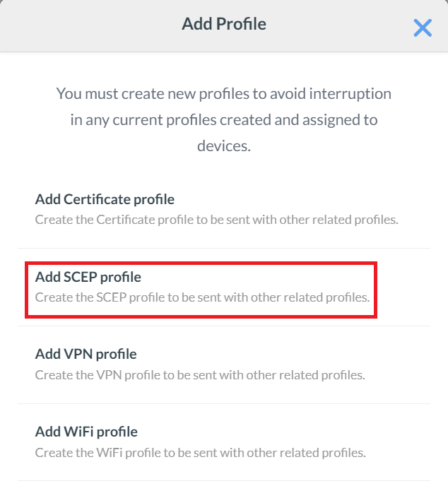Pick the Add WiFi profile heading
Viewport: 448px width, 486px height.
[86, 432]
